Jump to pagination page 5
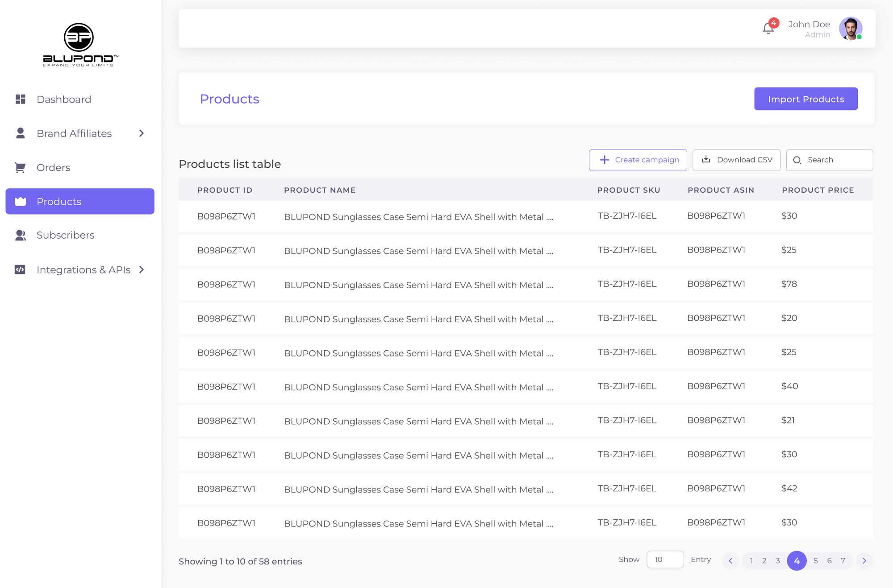The height and width of the screenshot is (588, 893). (x=815, y=561)
